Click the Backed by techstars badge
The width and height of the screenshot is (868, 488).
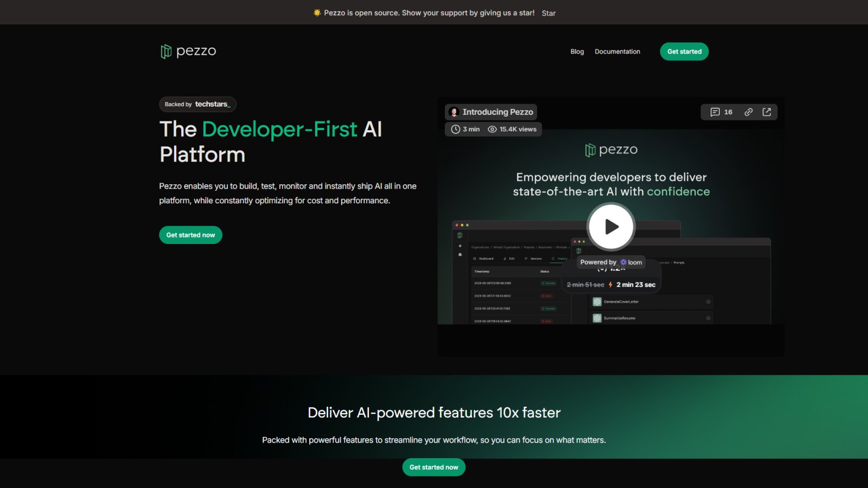coord(197,104)
